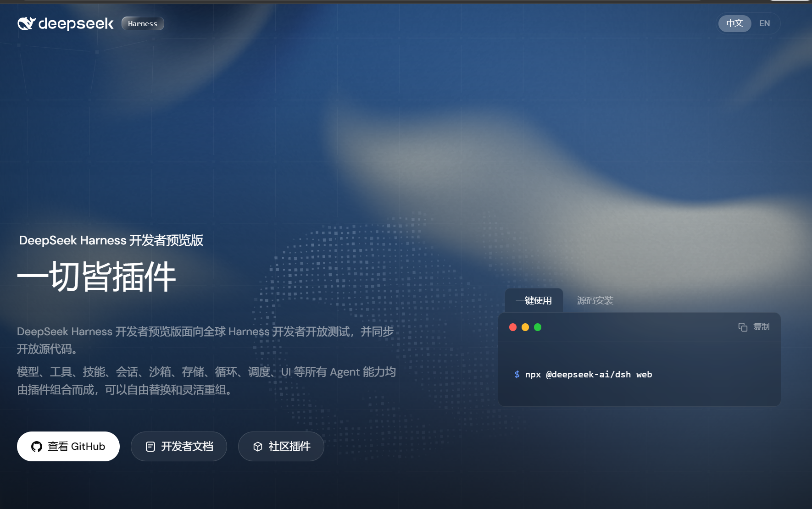Screen dimensions: 812x509
Task: Click subtitle DeepSeek Harness 开发者预览版
Action: coord(111,240)
